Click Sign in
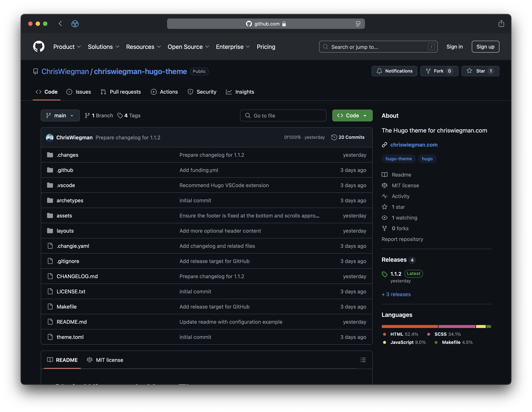This screenshot has height=412, width=532. pos(455,47)
